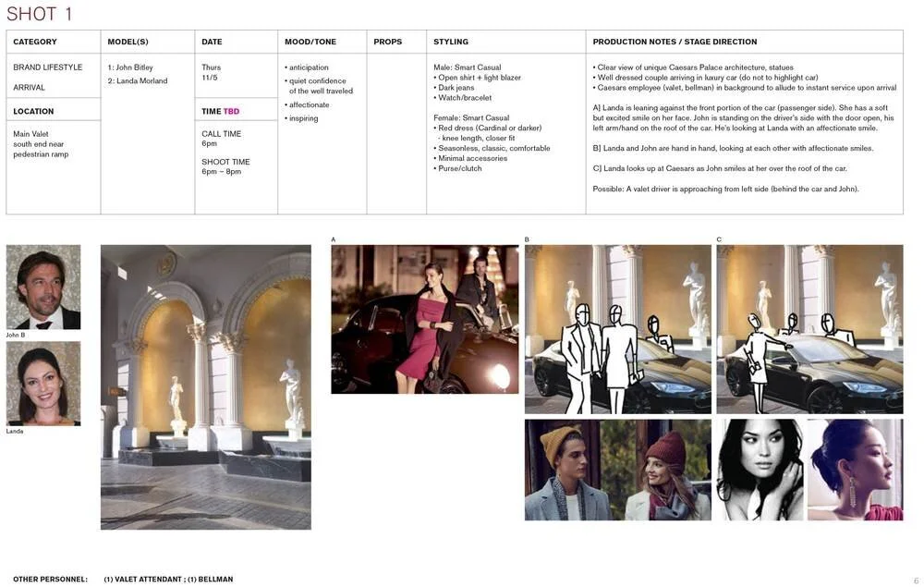Click 'Seasonless, classic, comfortable' bullet
This screenshot has width=924, height=587.
coord(492,148)
